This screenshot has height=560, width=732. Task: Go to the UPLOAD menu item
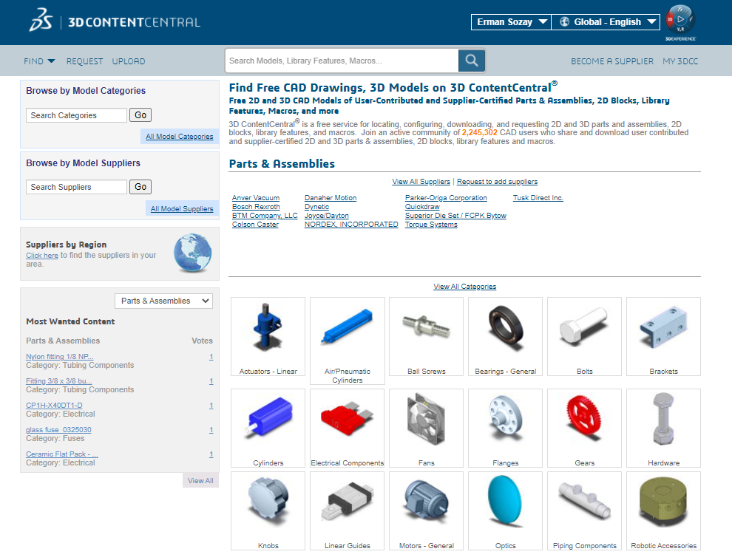click(x=129, y=61)
